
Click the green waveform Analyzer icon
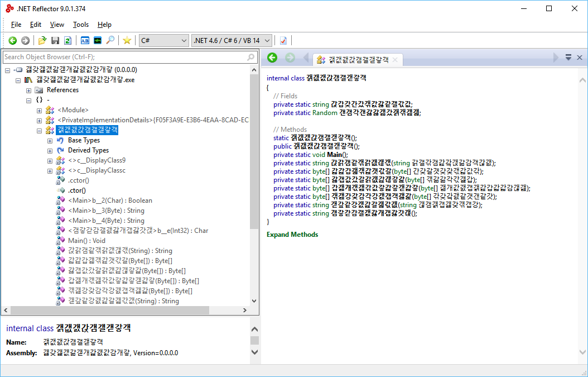[98, 40]
